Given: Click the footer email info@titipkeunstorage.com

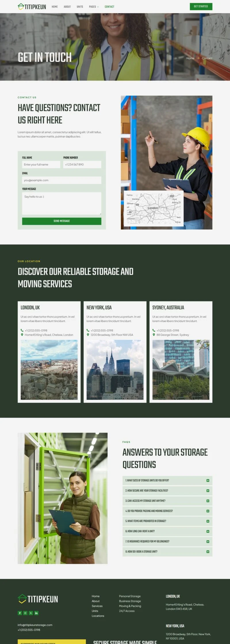Looking at the screenshot, I should point(35,625).
